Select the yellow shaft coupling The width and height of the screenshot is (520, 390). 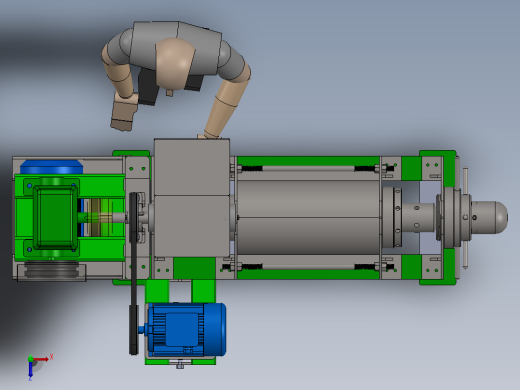pyautogui.click(x=99, y=218)
